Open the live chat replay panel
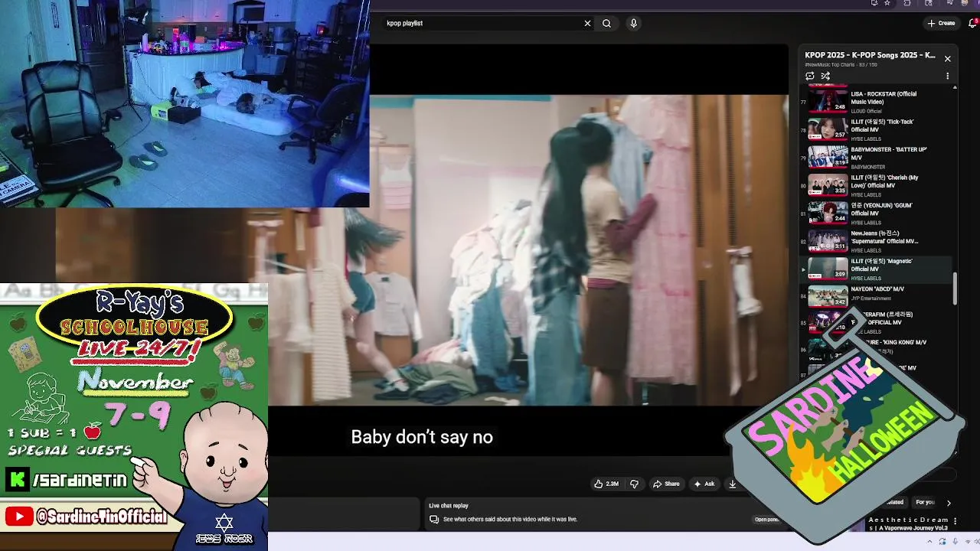This screenshot has width=980, height=551. click(x=766, y=520)
